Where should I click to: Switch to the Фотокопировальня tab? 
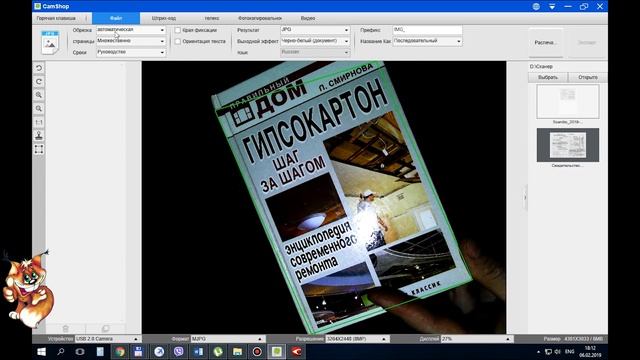[x=260, y=18]
